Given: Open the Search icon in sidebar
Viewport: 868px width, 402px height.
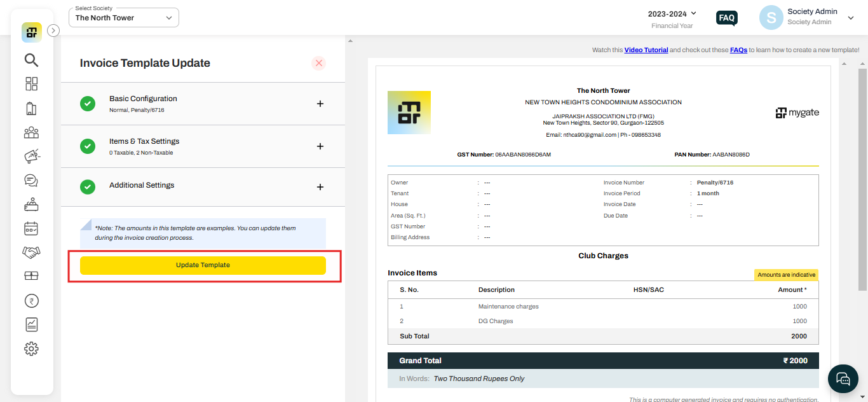Looking at the screenshot, I should [x=31, y=60].
